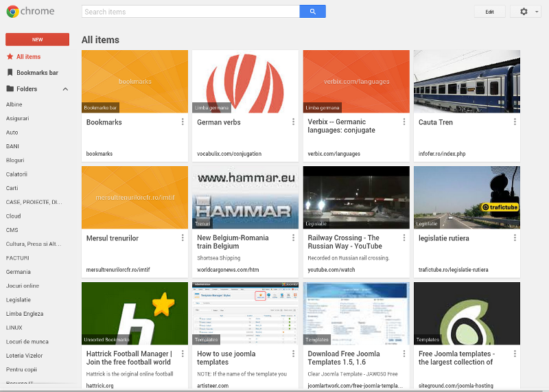Open more options for legislatie rutiera card
Image resolution: width=549 pixels, height=392 pixels.
515,238
